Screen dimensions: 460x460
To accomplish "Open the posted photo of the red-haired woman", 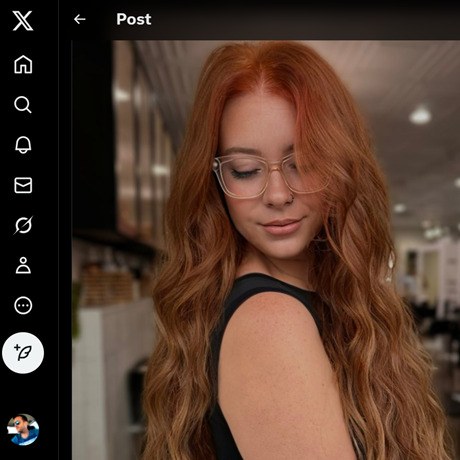I will (266, 250).
